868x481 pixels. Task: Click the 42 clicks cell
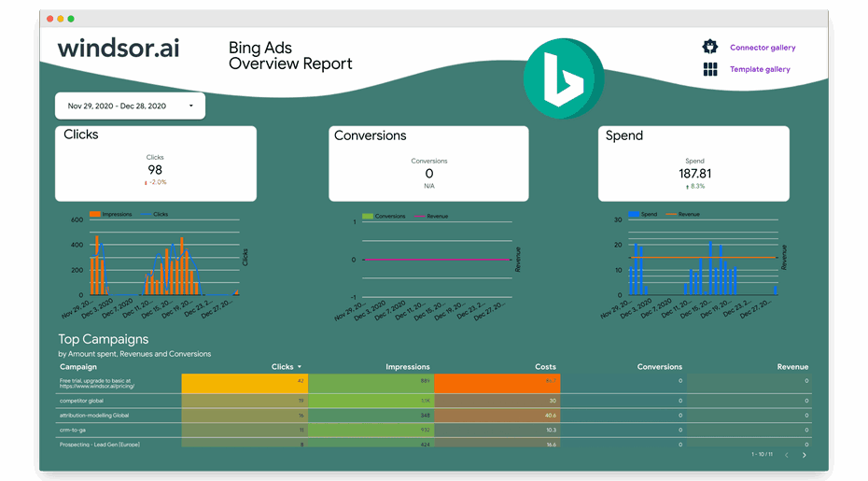(x=245, y=384)
